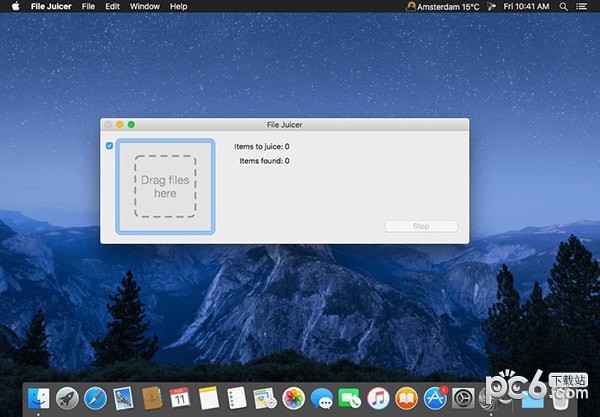Open Finder from the Dock
This screenshot has width=600, height=417.
coord(38,398)
